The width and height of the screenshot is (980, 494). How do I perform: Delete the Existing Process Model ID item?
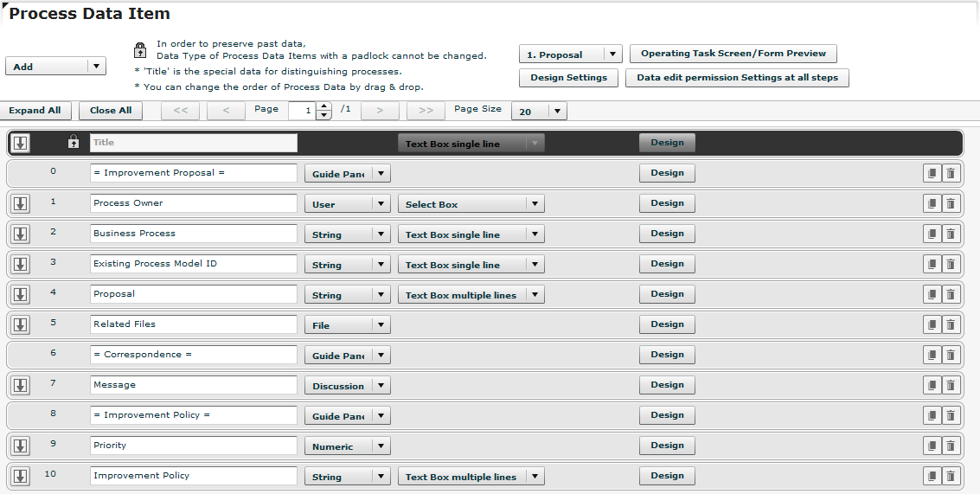[x=951, y=264]
